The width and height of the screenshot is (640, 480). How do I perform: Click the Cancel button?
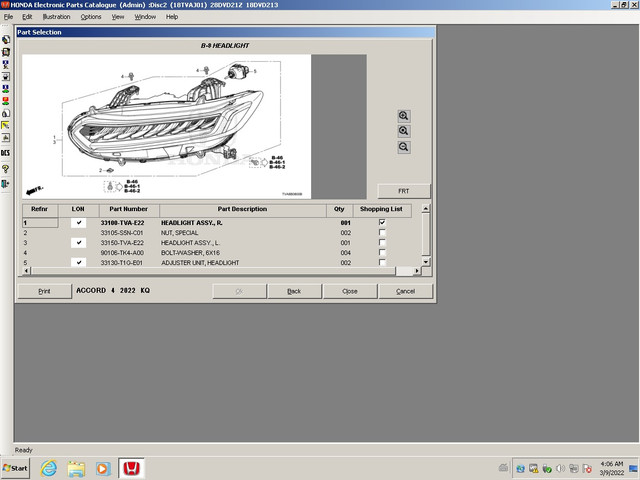[x=405, y=291]
